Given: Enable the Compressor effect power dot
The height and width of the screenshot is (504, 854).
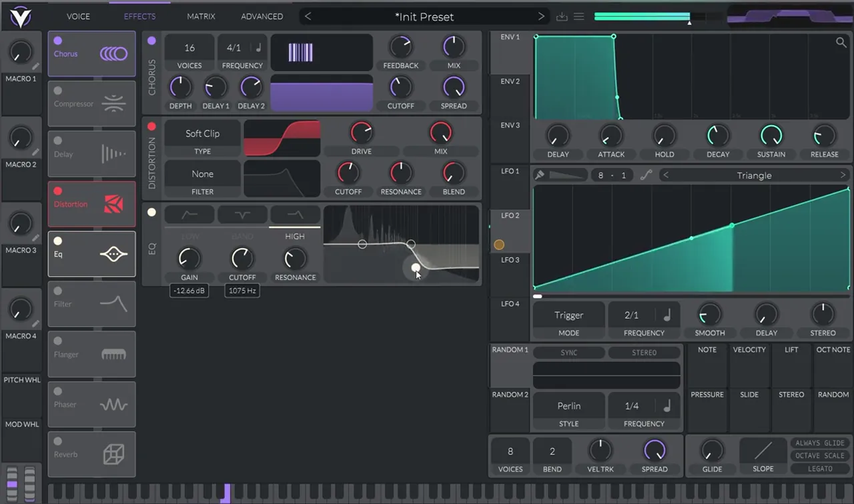Looking at the screenshot, I should tap(57, 91).
